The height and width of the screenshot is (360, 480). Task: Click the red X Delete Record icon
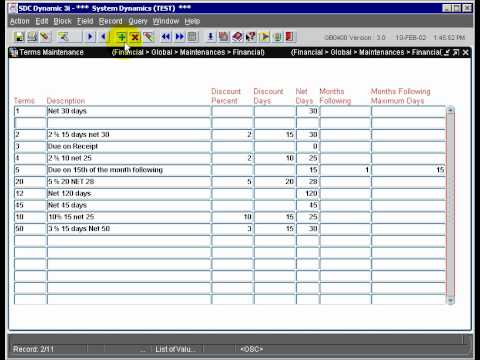click(x=135, y=37)
